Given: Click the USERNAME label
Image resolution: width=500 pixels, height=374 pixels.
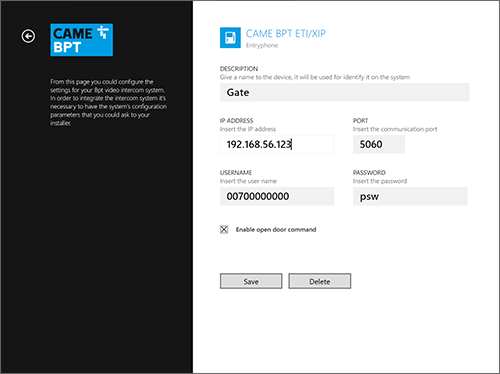Looking at the screenshot, I should click(x=236, y=173).
